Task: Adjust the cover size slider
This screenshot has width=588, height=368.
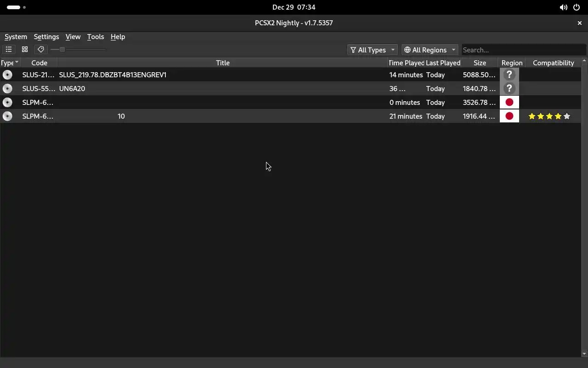Action: (78, 49)
